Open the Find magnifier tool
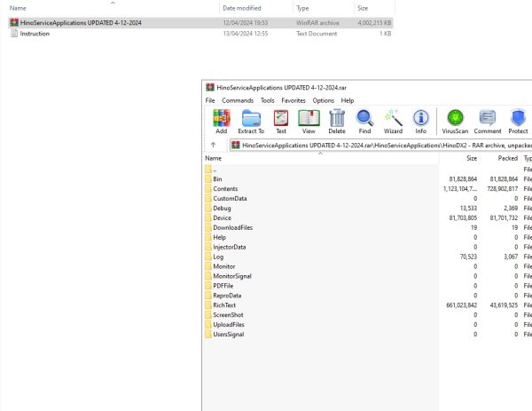This screenshot has height=411, width=532. point(364,118)
